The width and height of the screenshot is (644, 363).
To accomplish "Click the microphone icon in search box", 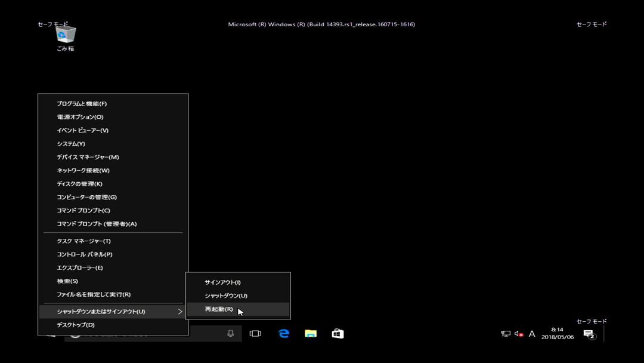I will [230, 334].
